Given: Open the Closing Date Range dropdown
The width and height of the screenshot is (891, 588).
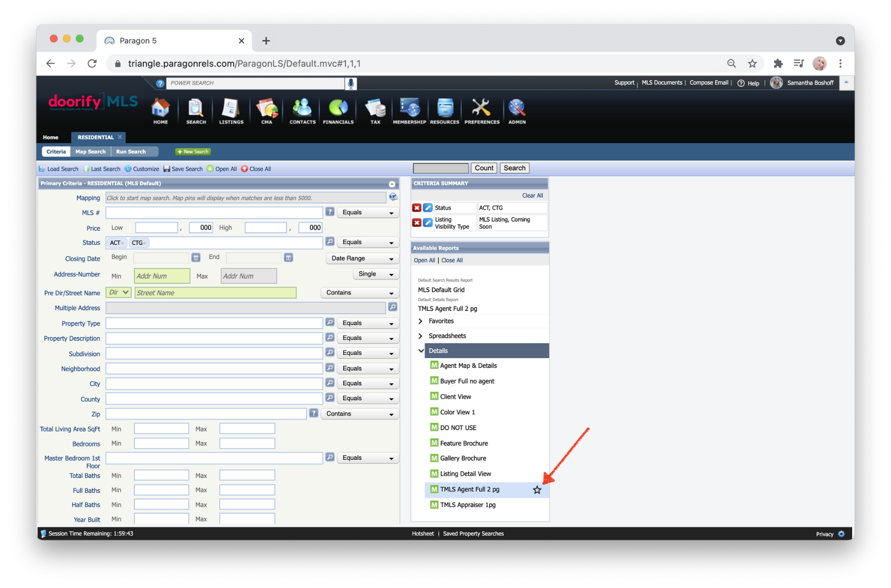Looking at the screenshot, I should click(362, 258).
